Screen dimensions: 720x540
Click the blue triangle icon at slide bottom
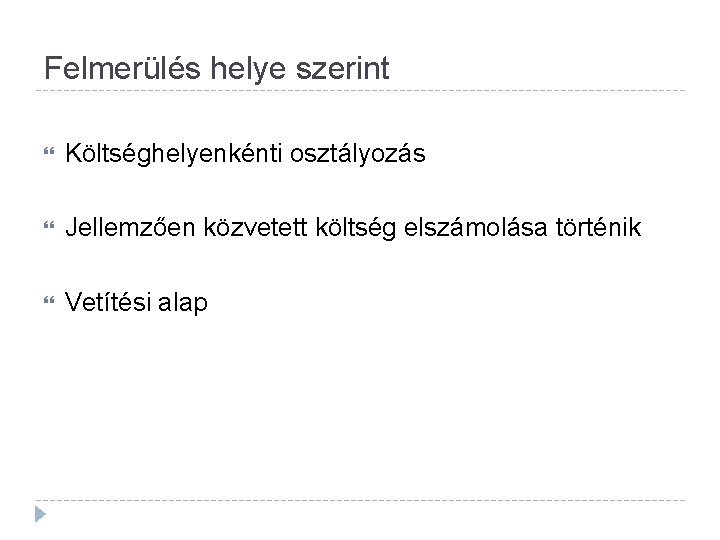[x=38, y=514]
